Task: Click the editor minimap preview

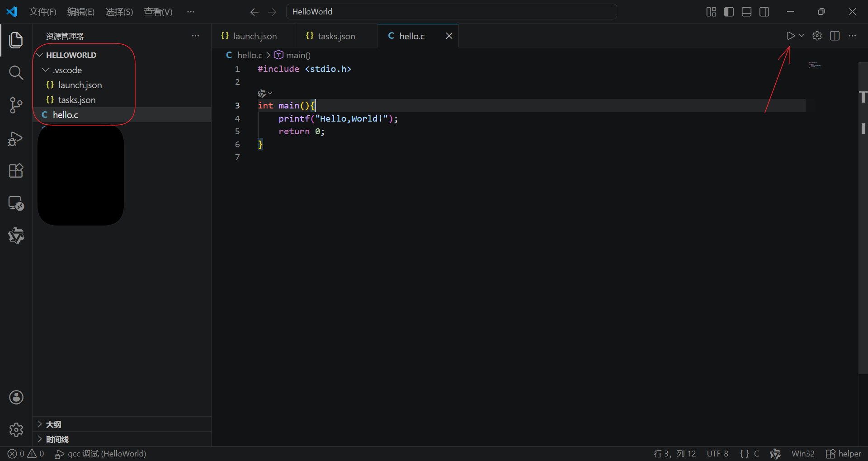Action: click(x=815, y=65)
